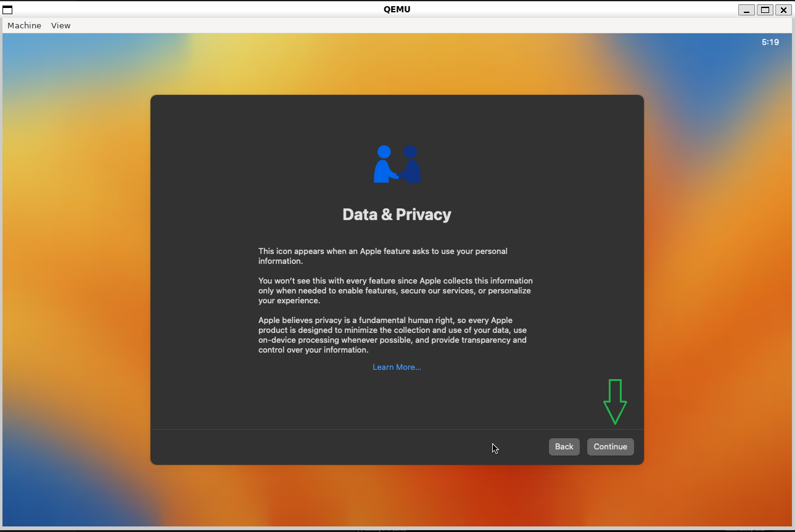Click the 5:19 clock text
This screenshot has height=532, width=795.
(x=770, y=43)
